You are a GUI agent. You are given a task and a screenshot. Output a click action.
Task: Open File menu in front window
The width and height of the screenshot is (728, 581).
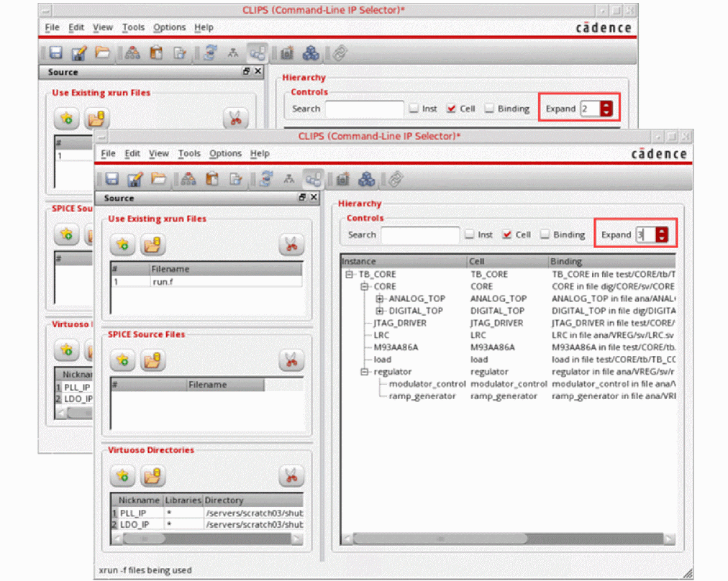108,153
